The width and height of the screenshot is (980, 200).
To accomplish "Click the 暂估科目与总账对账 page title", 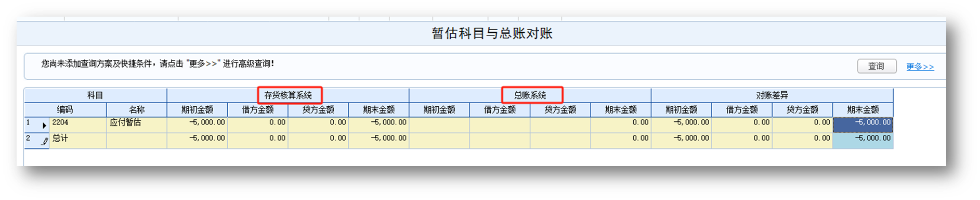I will click(492, 34).
